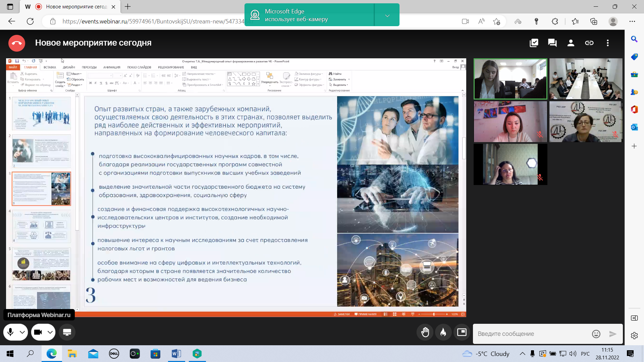644x362 pixels.
Task: Expand camera device options
Action: (50, 332)
